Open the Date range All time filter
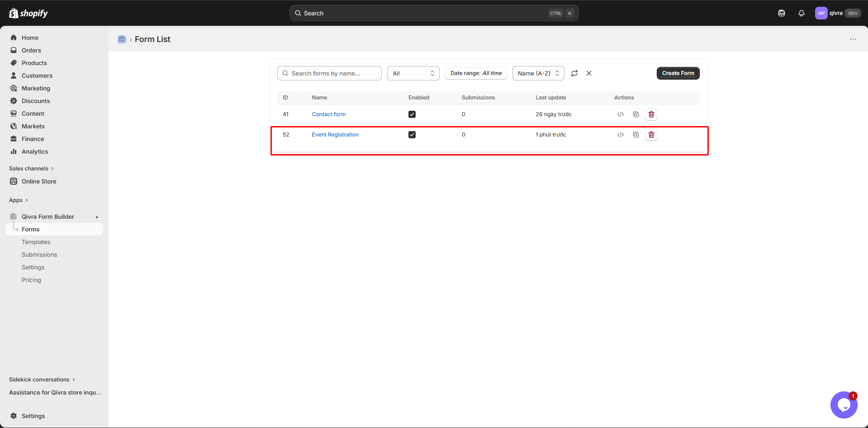Image resolution: width=868 pixels, height=428 pixels. tap(476, 73)
